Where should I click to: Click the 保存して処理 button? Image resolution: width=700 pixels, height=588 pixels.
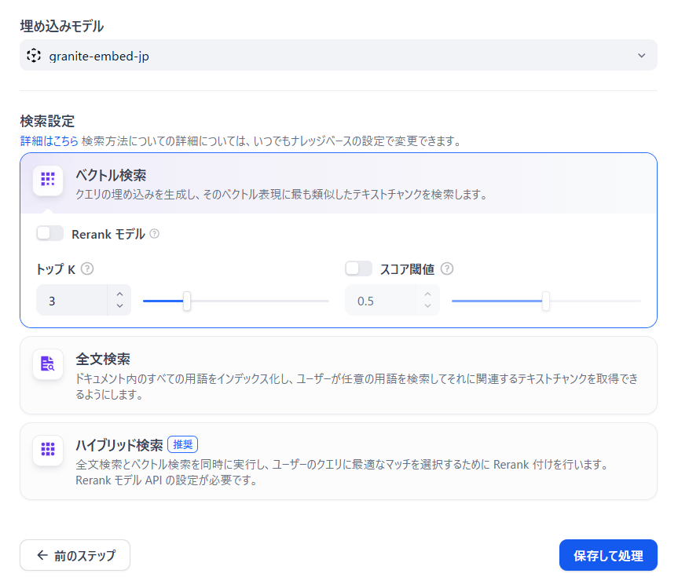tap(608, 555)
